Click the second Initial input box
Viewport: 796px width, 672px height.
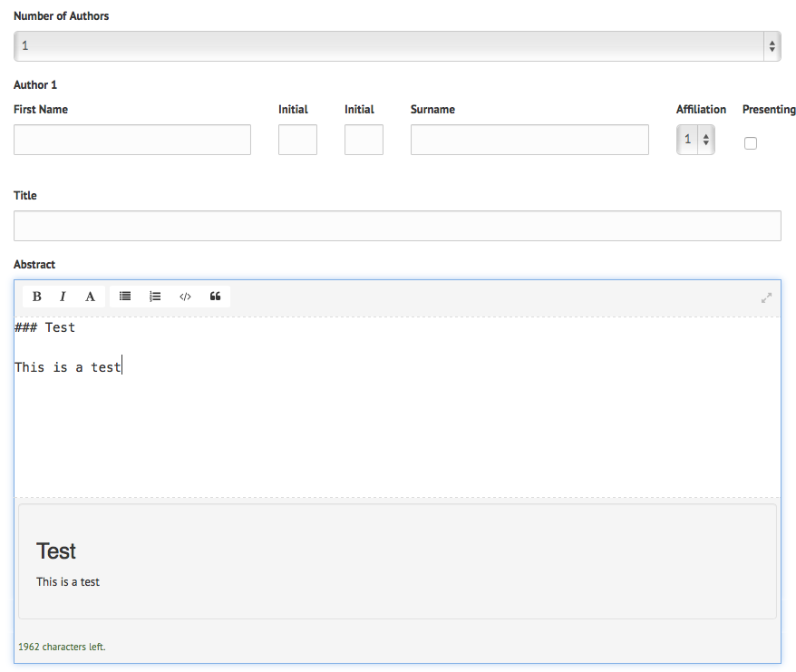tap(364, 140)
